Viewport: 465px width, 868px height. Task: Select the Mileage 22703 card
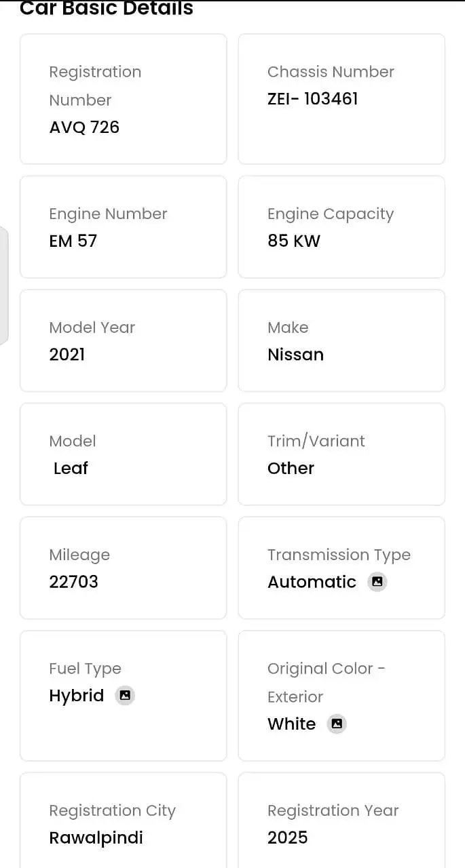pos(123,568)
